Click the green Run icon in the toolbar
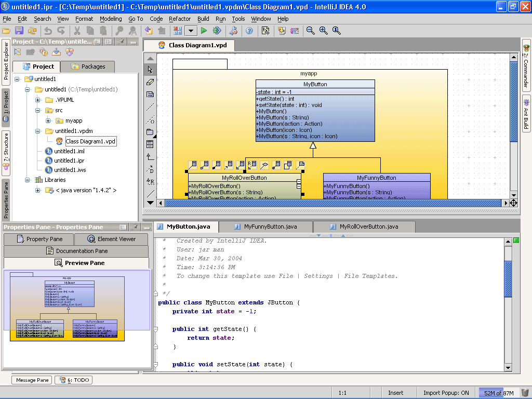The image size is (532, 399). (x=204, y=31)
